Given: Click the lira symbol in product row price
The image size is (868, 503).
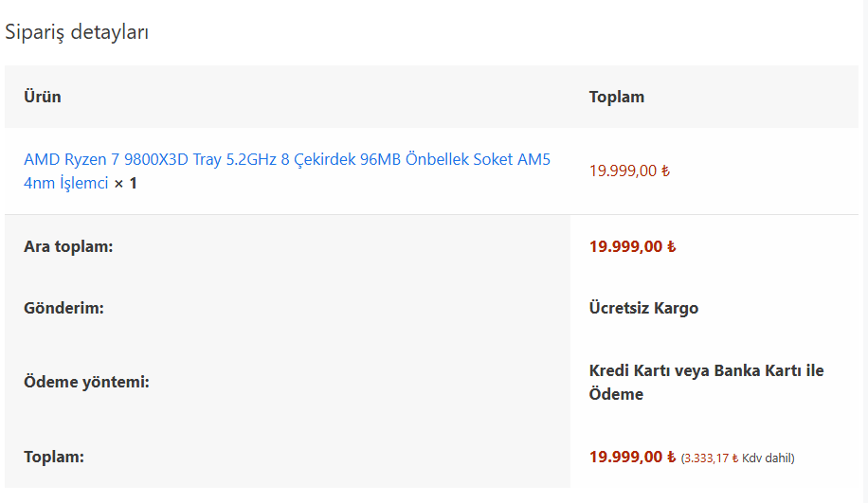Looking at the screenshot, I should tap(665, 171).
